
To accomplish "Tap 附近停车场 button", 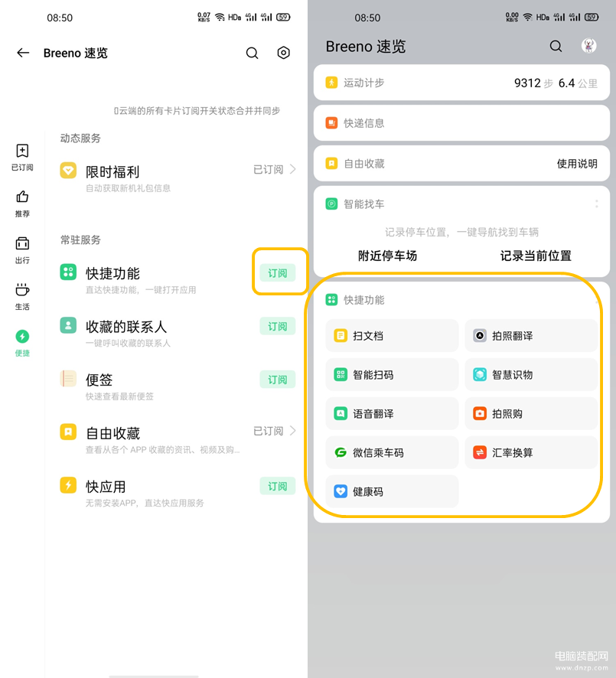I will (387, 256).
